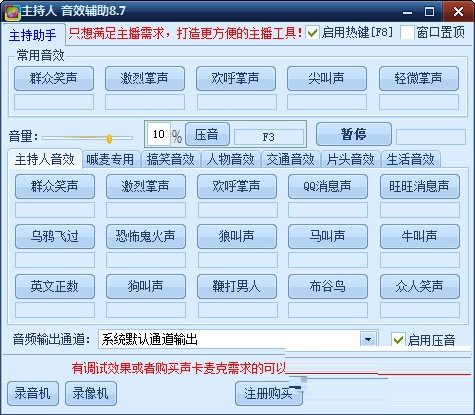This screenshot has height=415, width=475.
Task: Click the 压音 percentage field showing 10
Action: point(159,134)
